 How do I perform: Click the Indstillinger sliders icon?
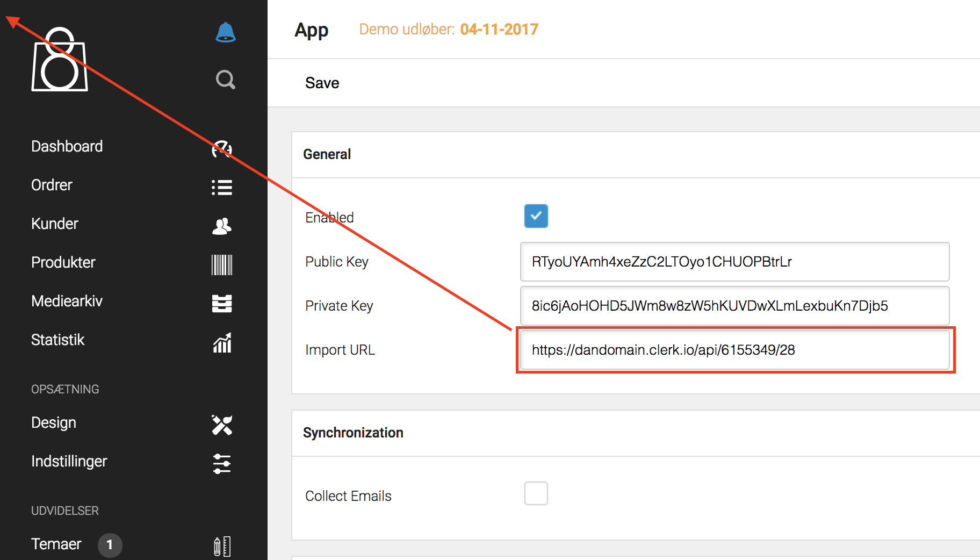(222, 463)
